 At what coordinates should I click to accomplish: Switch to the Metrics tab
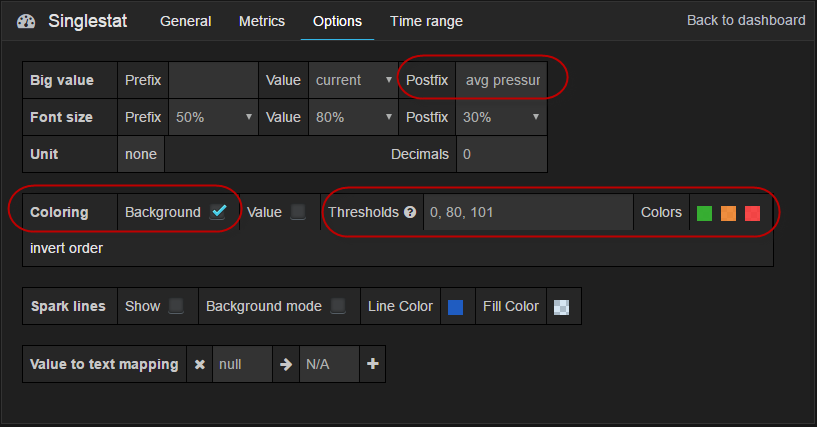[x=262, y=21]
